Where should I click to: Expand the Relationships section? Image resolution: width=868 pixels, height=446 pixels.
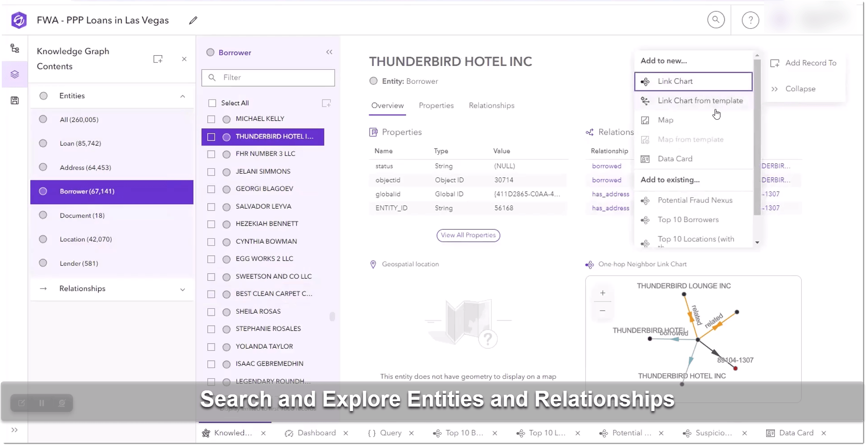[x=183, y=289]
